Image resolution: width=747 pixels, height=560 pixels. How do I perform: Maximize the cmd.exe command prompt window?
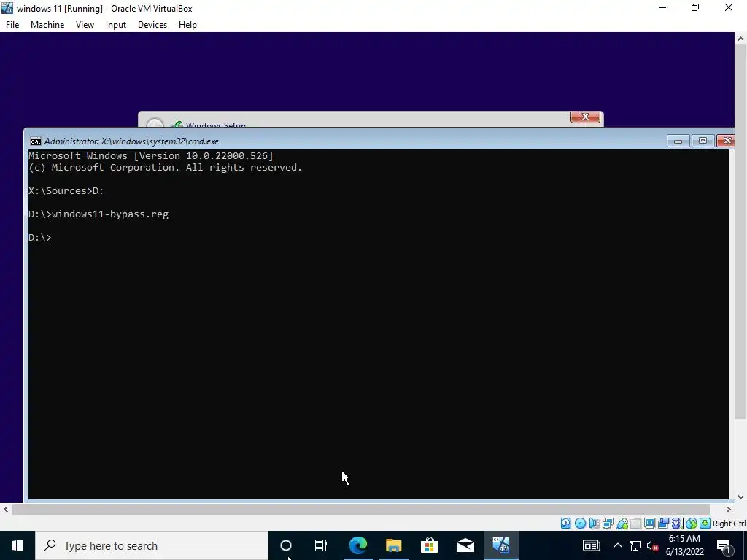(x=703, y=141)
